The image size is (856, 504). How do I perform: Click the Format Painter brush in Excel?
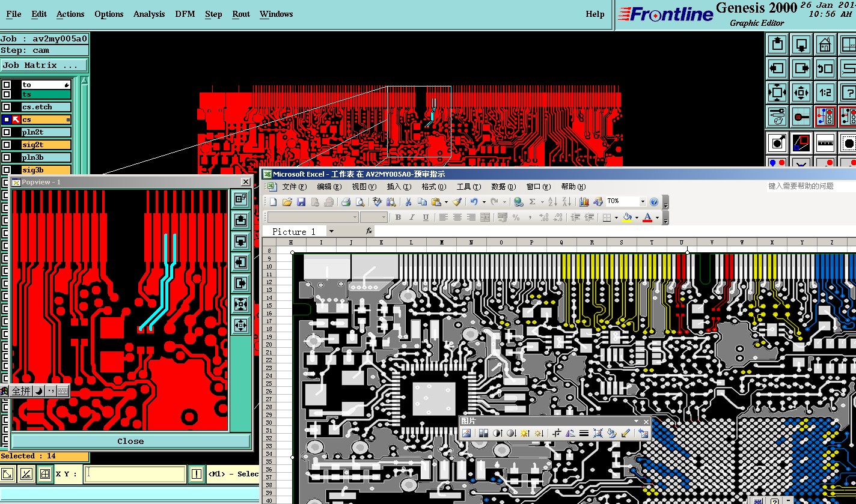[x=457, y=202]
